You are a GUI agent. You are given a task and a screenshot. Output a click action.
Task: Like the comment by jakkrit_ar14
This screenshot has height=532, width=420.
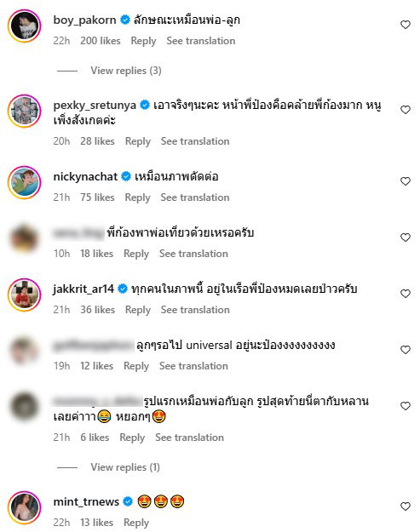(406, 294)
